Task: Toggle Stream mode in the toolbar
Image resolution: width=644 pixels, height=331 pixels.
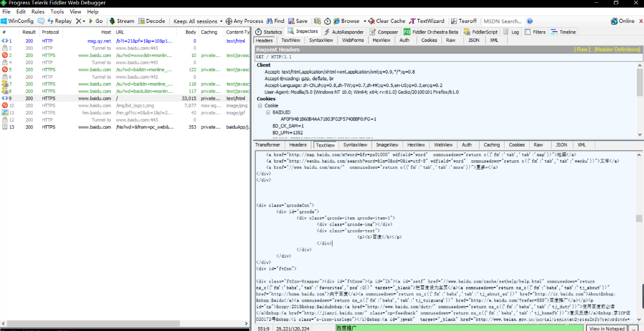Action: [122, 21]
